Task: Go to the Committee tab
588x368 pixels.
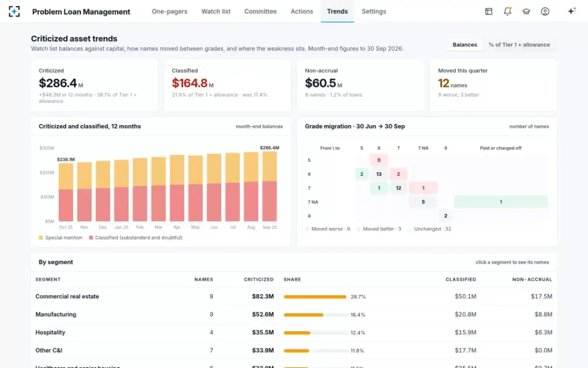Action: point(261,11)
